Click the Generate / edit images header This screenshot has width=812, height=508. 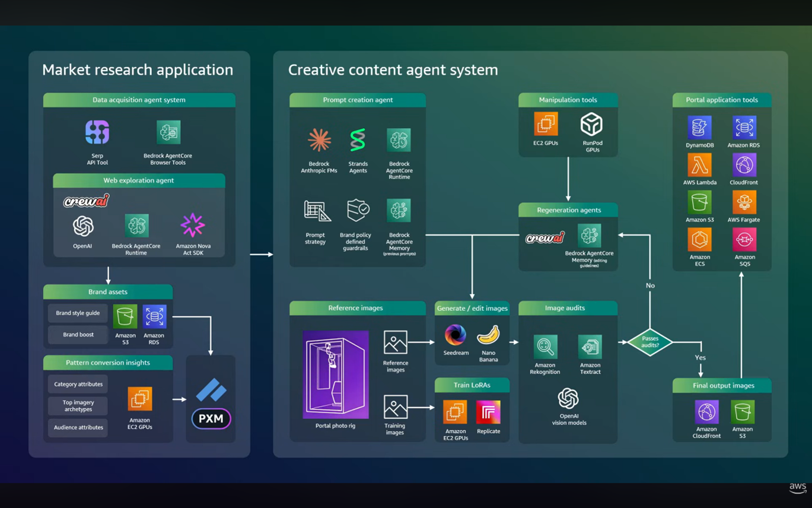pos(472,308)
